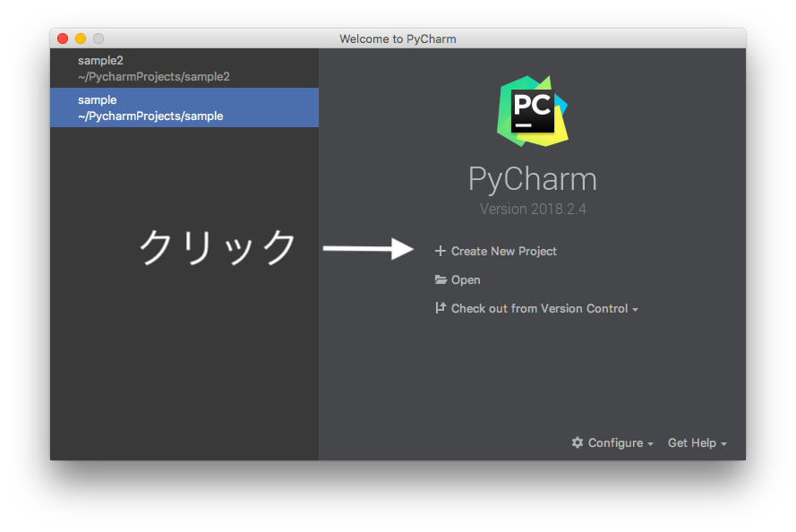This screenshot has width=796, height=532.
Task: Click Create New Project
Action: pyautogui.click(x=503, y=251)
